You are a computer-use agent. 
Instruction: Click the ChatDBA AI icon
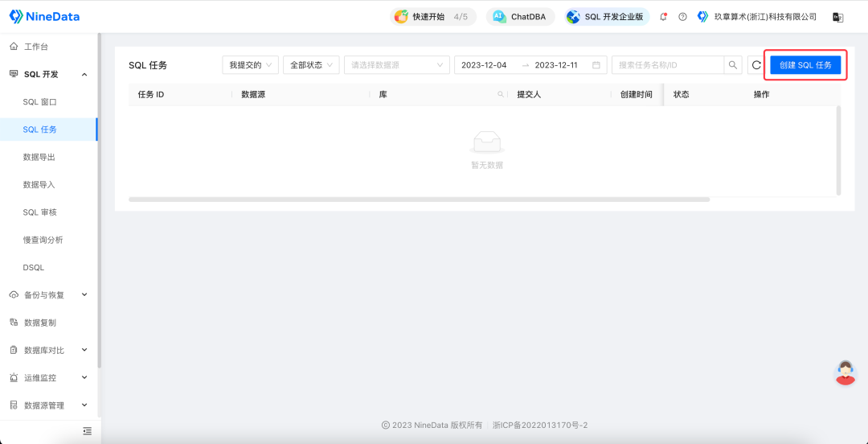pos(499,17)
